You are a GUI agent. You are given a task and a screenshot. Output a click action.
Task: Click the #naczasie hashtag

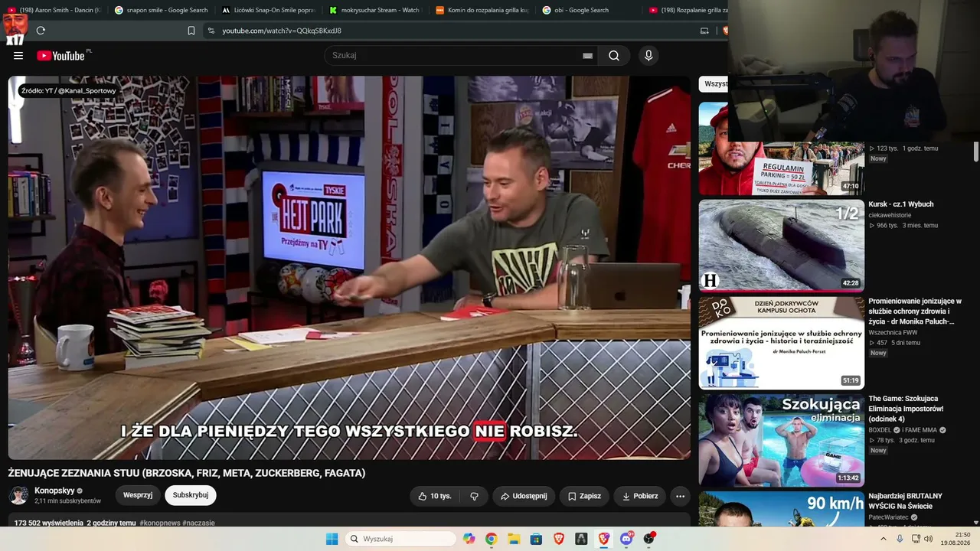(199, 523)
